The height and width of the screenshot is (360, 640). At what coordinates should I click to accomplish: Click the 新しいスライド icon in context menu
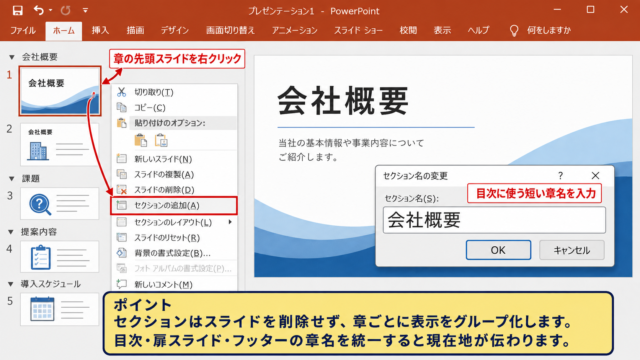(122, 159)
